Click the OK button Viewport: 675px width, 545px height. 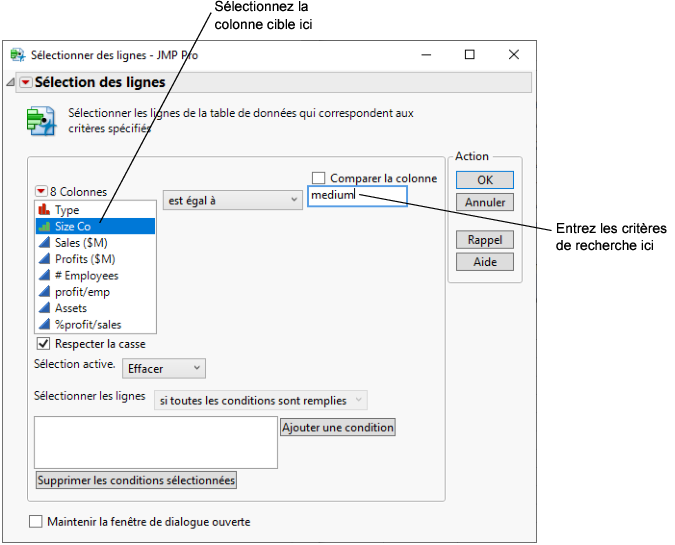pos(485,180)
